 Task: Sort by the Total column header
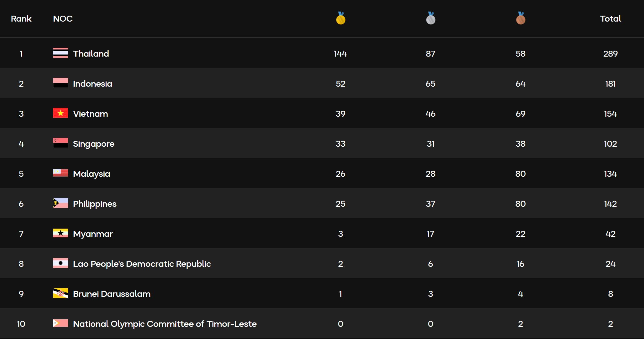point(610,19)
